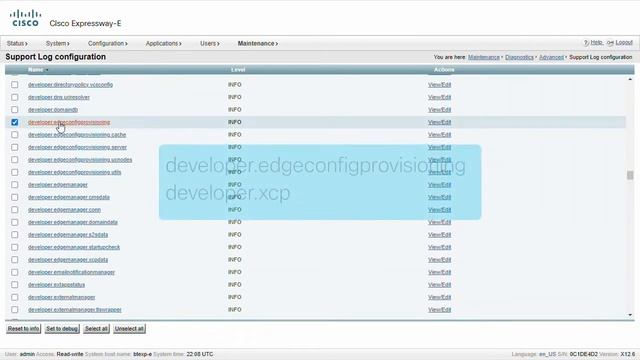Screen dimensions: 640x360
Task: View/Edit developer.directorypolicy.vcsconfig row
Action: (440, 84)
